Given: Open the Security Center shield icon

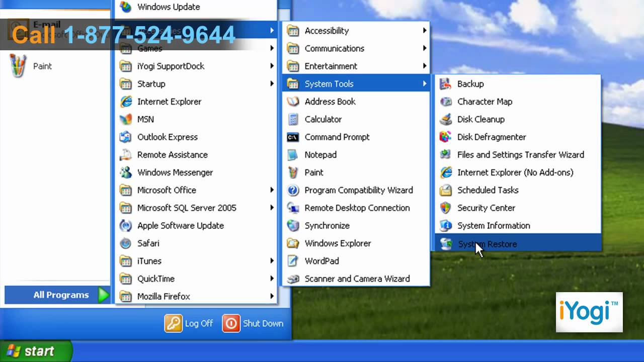Looking at the screenshot, I should coord(446,208).
